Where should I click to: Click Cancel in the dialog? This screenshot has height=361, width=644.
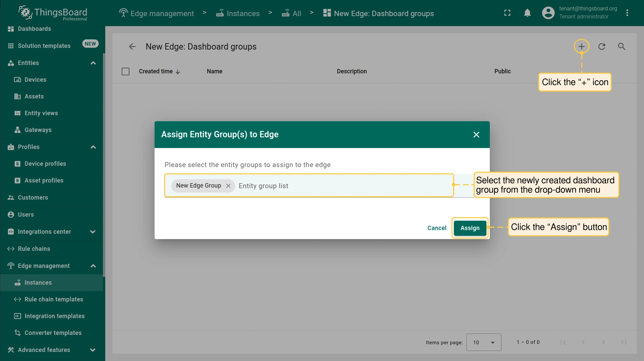436,228
